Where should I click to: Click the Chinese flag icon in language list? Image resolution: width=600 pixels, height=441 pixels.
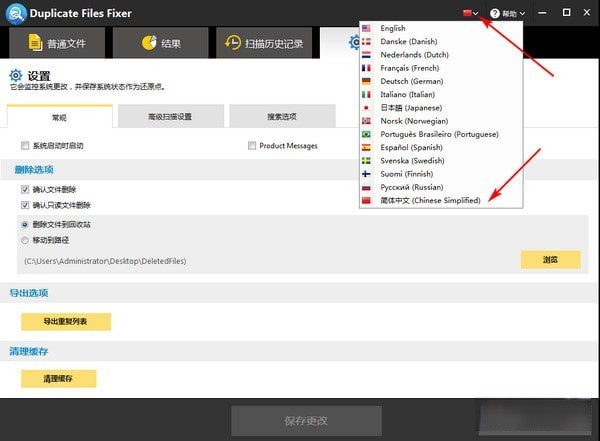366,201
